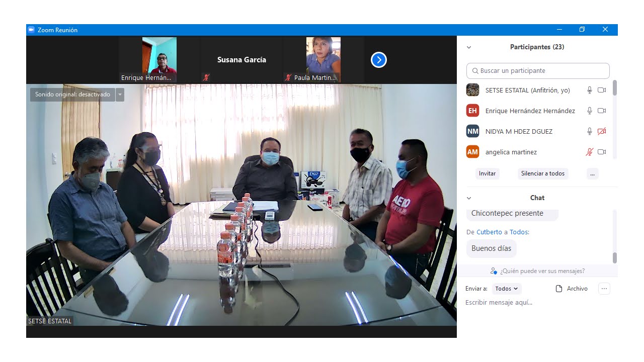Open ¿Quién puede ver sus mensajes? link

point(542,271)
